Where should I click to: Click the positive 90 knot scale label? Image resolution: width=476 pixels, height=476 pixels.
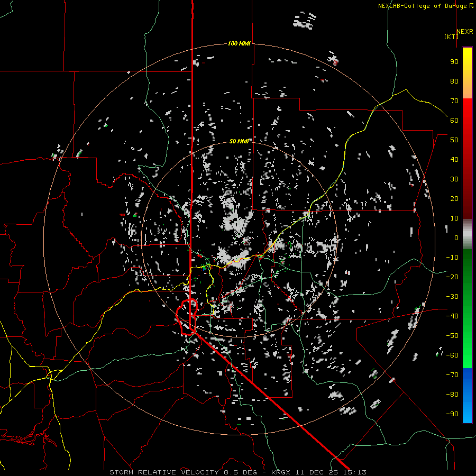pyautogui.click(x=454, y=62)
